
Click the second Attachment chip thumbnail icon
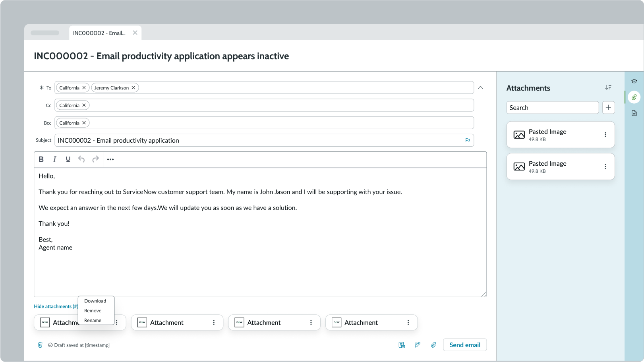pyautogui.click(x=142, y=323)
